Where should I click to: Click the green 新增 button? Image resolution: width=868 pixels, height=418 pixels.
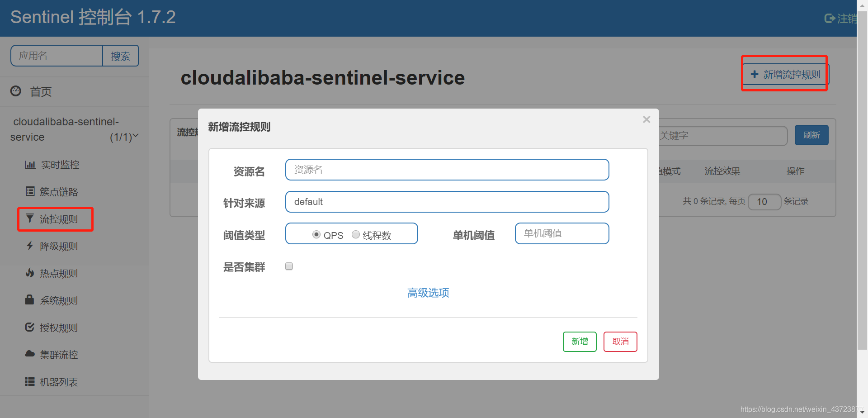pyautogui.click(x=580, y=342)
